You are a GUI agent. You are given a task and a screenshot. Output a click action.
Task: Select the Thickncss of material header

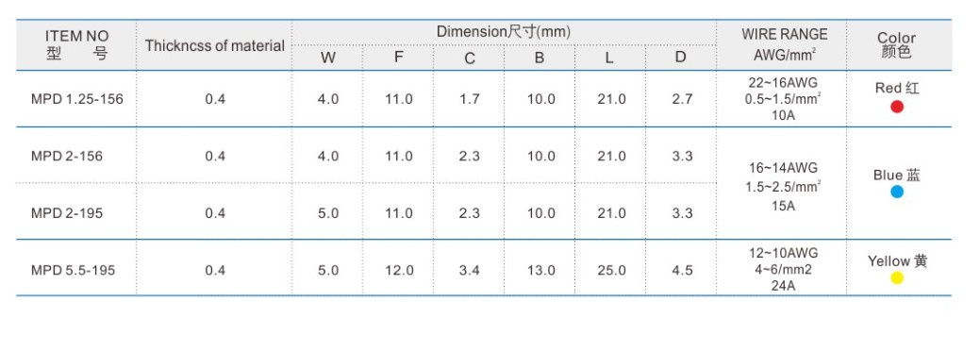pyautogui.click(x=214, y=45)
